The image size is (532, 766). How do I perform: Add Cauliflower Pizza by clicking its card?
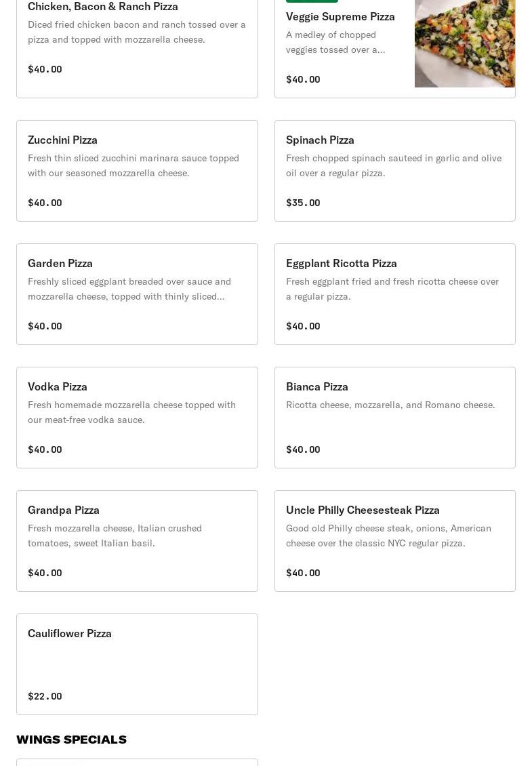(137, 664)
